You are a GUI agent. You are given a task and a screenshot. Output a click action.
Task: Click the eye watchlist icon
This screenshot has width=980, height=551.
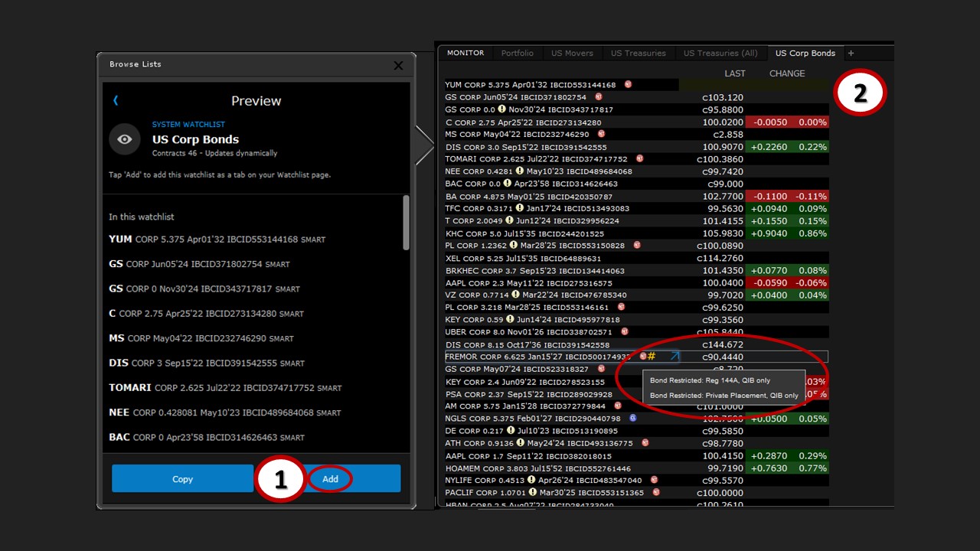pos(125,139)
